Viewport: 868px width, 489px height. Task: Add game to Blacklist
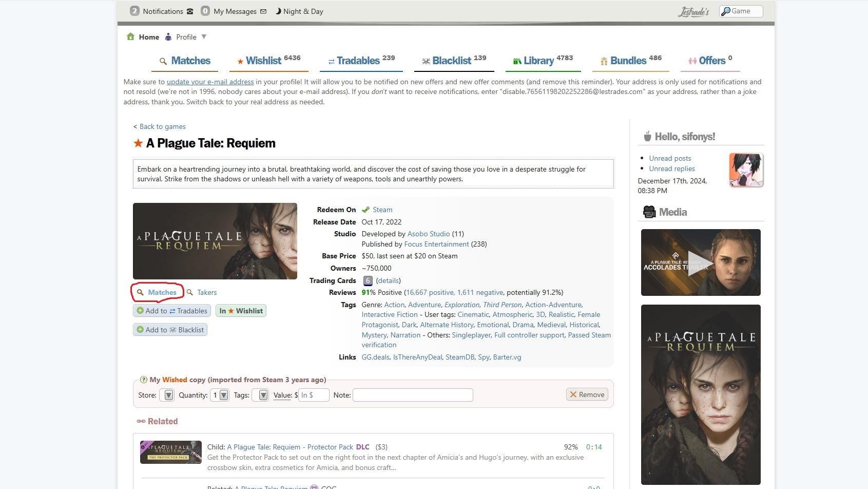(170, 330)
